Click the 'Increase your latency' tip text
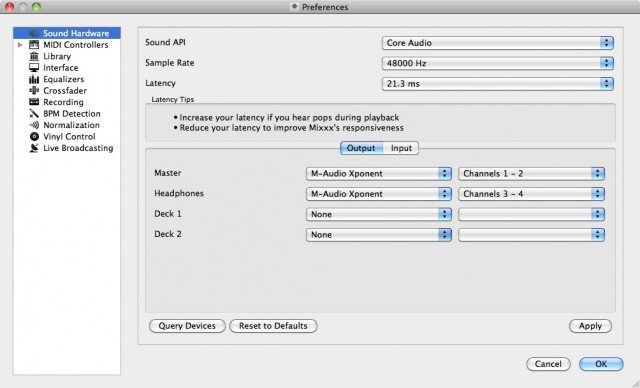640x388 pixels. point(289,118)
